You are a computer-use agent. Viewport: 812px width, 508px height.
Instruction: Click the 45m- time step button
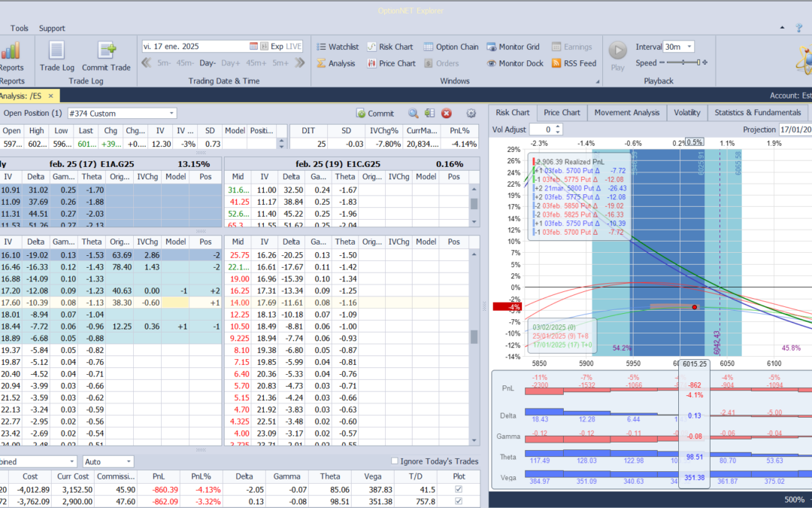[x=185, y=62]
